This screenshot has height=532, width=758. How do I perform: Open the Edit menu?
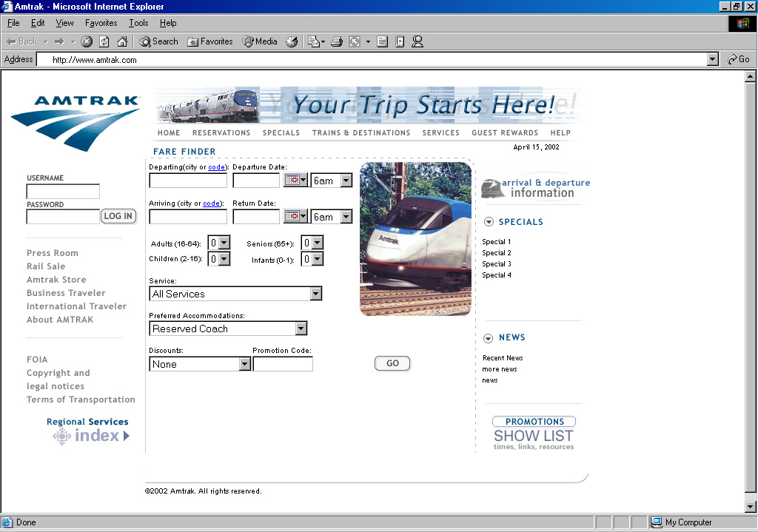(x=38, y=23)
